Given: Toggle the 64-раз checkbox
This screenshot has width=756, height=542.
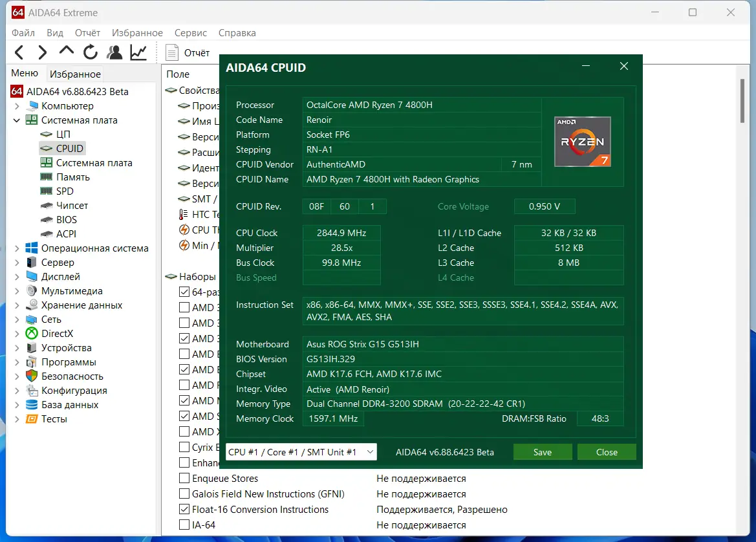Looking at the screenshot, I should [x=184, y=292].
